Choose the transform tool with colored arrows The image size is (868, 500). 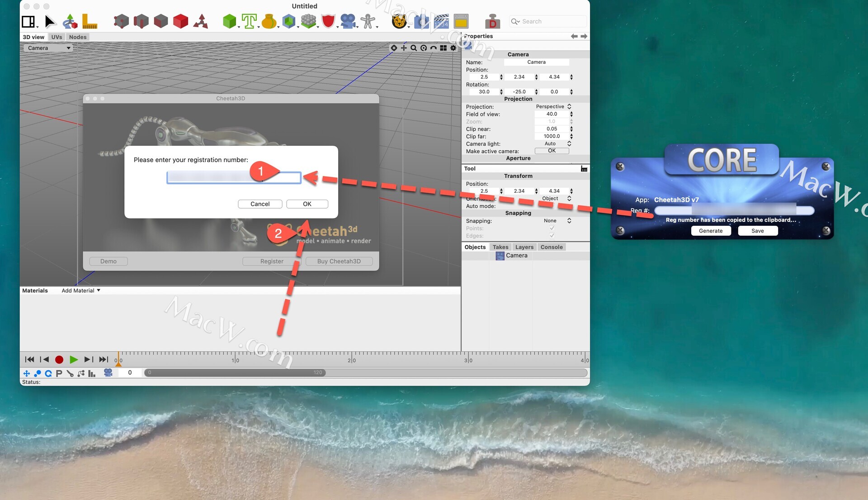coord(70,21)
